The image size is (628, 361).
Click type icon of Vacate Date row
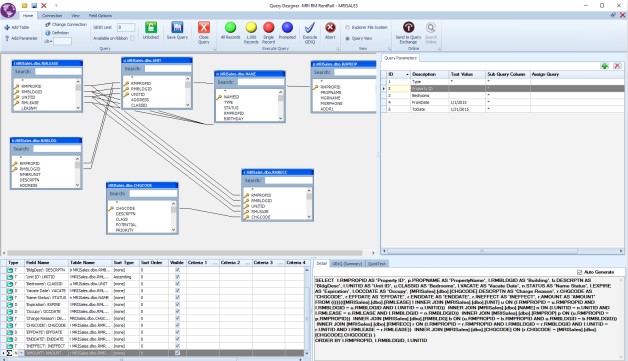(x=10, y=290)
